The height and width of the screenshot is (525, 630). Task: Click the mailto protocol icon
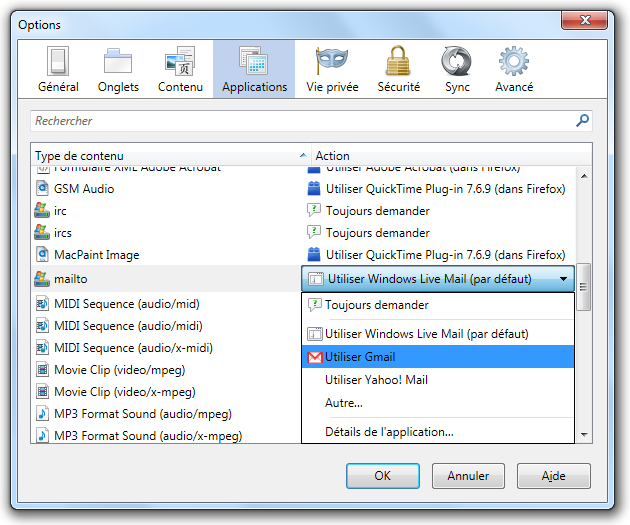[x=42, y=278]
